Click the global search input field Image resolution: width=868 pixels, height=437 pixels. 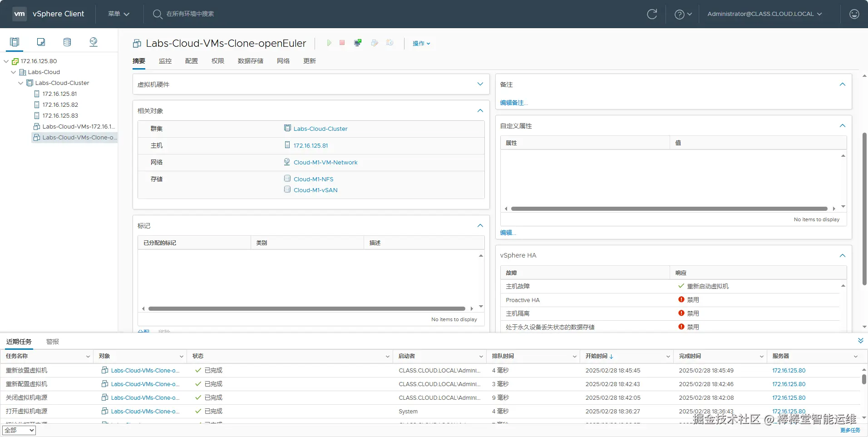pyautogui.click(x=190, y=14)
